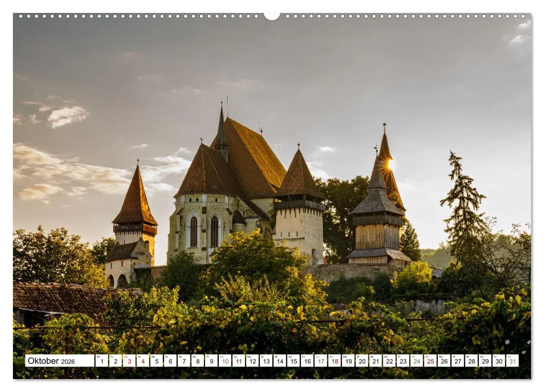
Task: Pick date cell 22
Action: [389, 361]
